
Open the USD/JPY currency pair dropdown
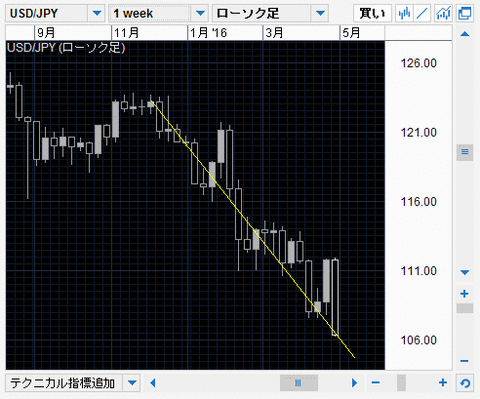pyautogui.click(x=97, y=13)
